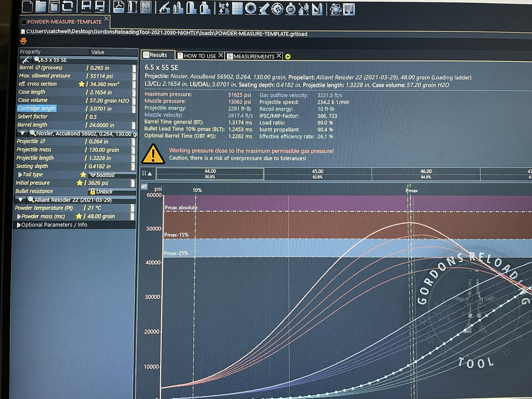Close the HOW TO USE tab
Screen dimensions: 532x399
point(221,55)
